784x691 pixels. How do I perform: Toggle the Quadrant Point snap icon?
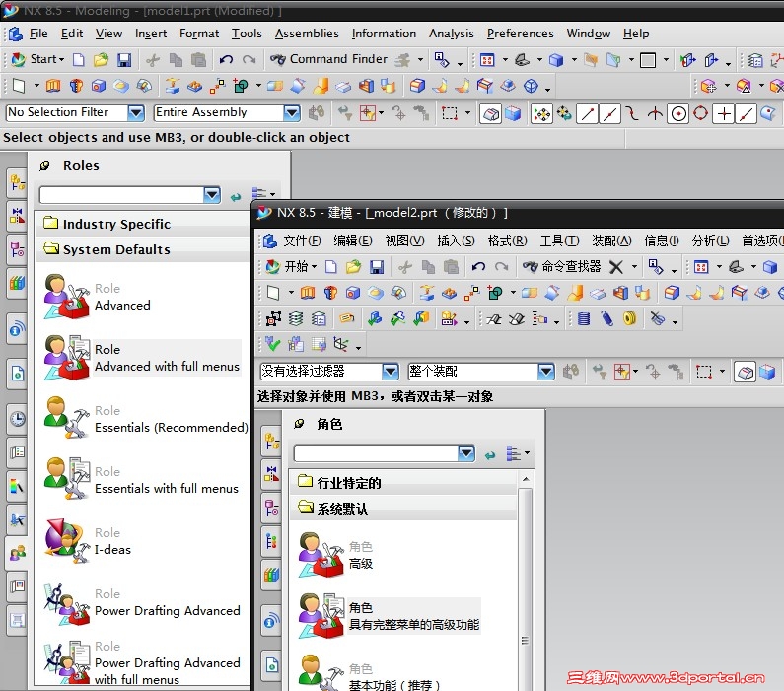click(701, 114)
